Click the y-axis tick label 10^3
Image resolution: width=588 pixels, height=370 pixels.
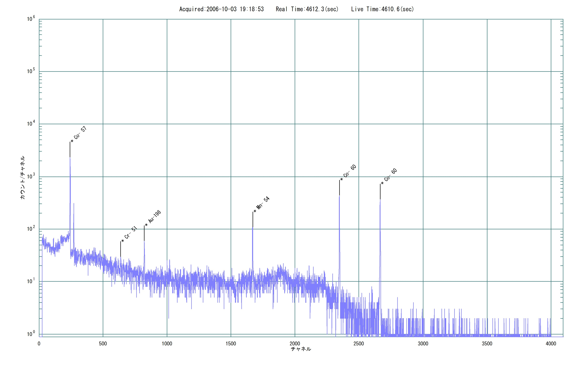[31, 176]
